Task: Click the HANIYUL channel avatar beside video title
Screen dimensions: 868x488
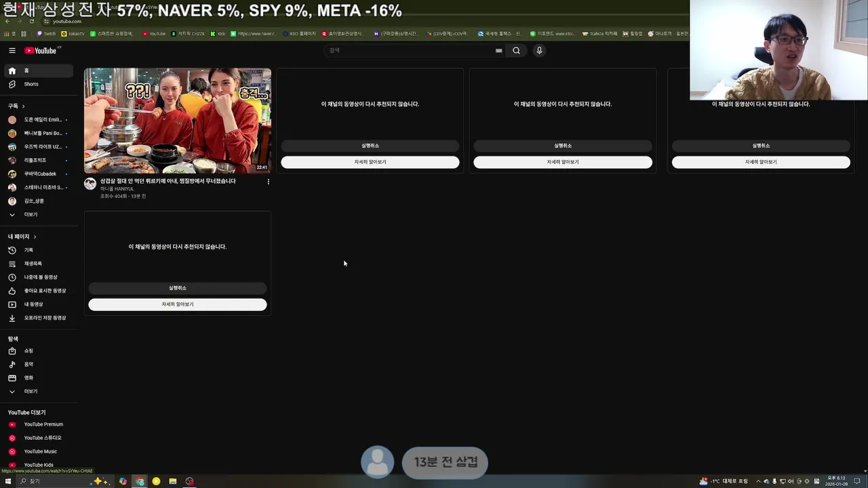Action: click(x=90, y=184)
